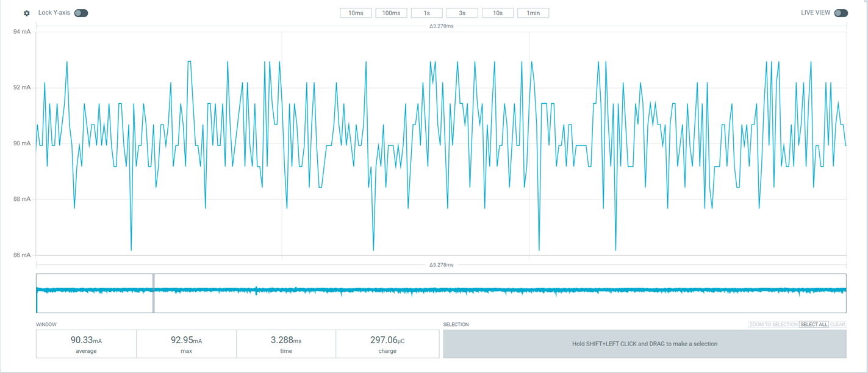868x373 pixels.
Task: Click SELECT ALL in selection panel
Action: [x=814, y=324]
